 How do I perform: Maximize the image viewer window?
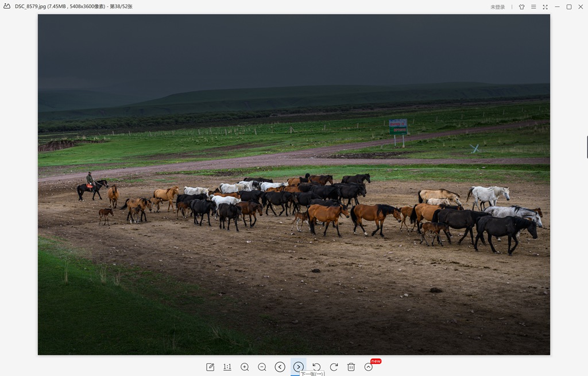(x=569, y=7)
